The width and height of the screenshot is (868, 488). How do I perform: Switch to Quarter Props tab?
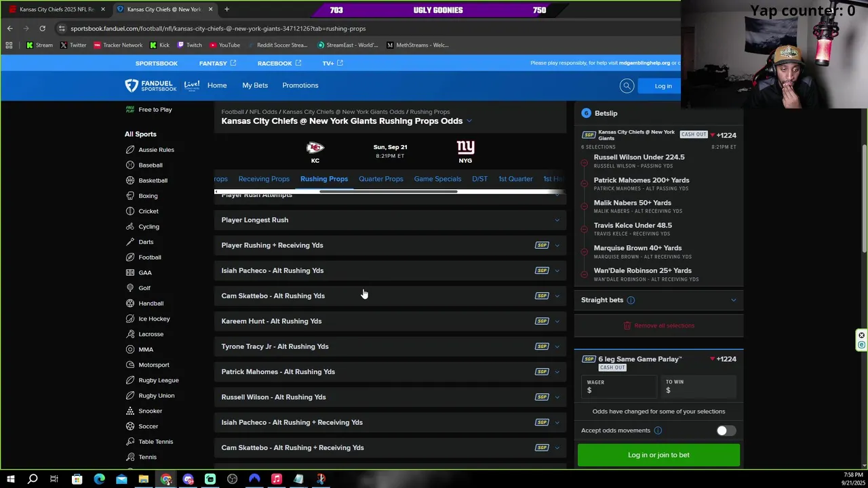tap(381, 179)
